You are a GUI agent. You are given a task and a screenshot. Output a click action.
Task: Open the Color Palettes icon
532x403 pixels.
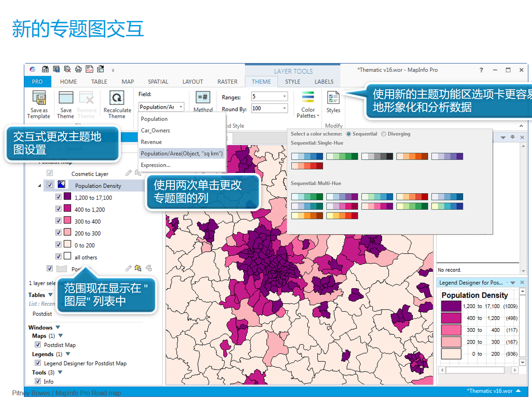[308, 97]
